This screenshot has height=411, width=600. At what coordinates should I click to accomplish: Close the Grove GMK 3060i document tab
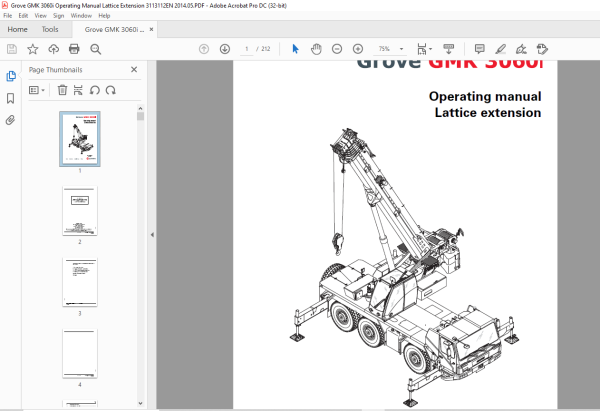(152, 29)
